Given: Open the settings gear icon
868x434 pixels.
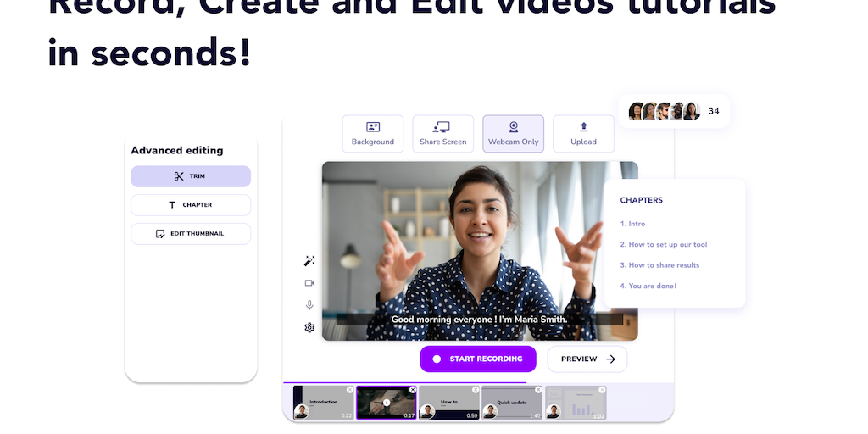Looking at the screenshot, I should click(309, 328).
